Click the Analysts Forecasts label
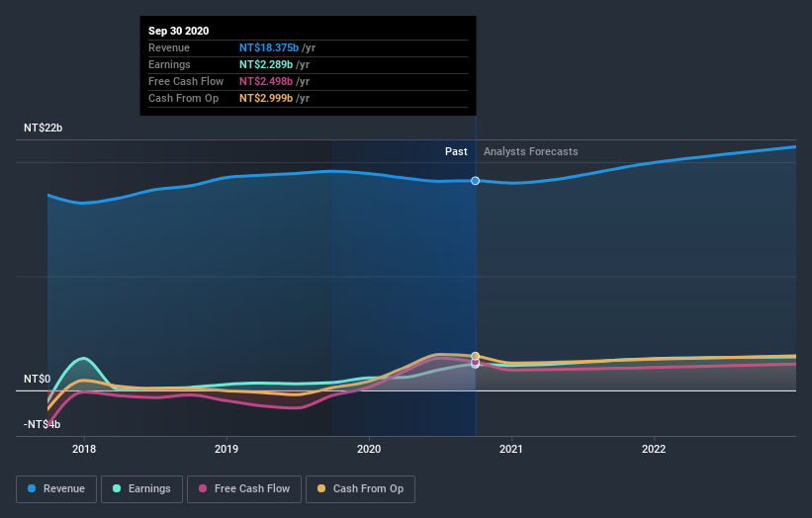 [x=531, y=151]
